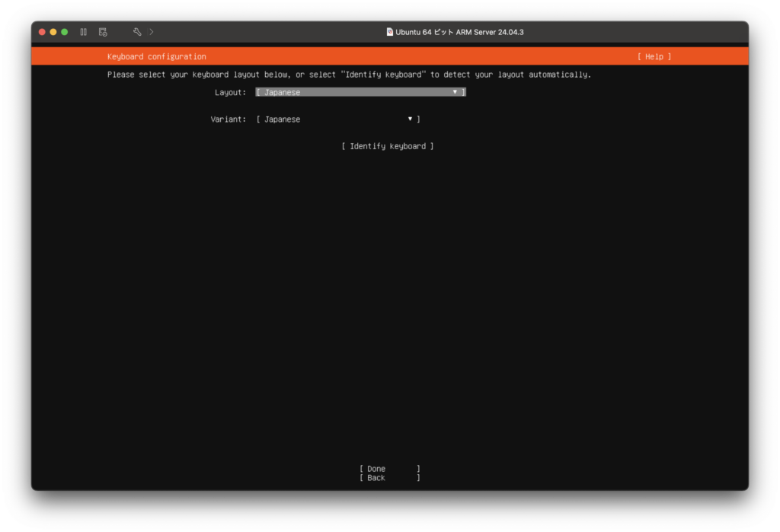Close the VM window with red button

[x=43, y=32]
